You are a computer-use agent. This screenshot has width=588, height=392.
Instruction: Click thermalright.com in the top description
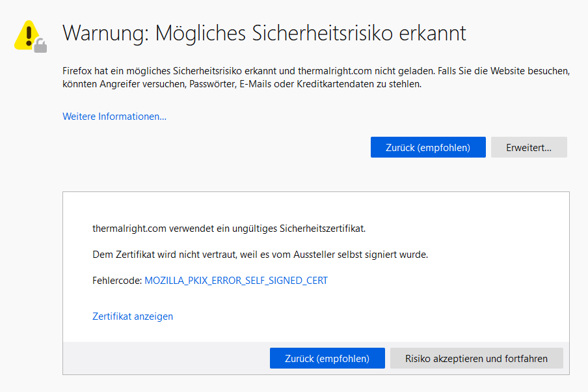click(333, 70)
